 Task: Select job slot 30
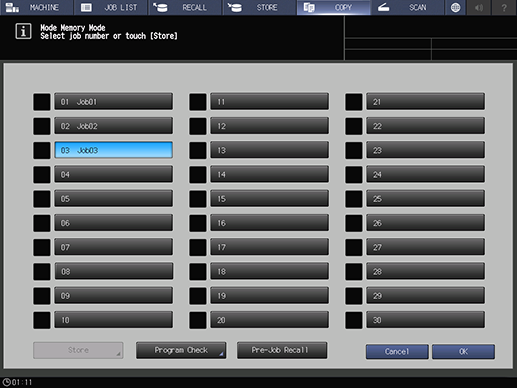pos(426,320)
